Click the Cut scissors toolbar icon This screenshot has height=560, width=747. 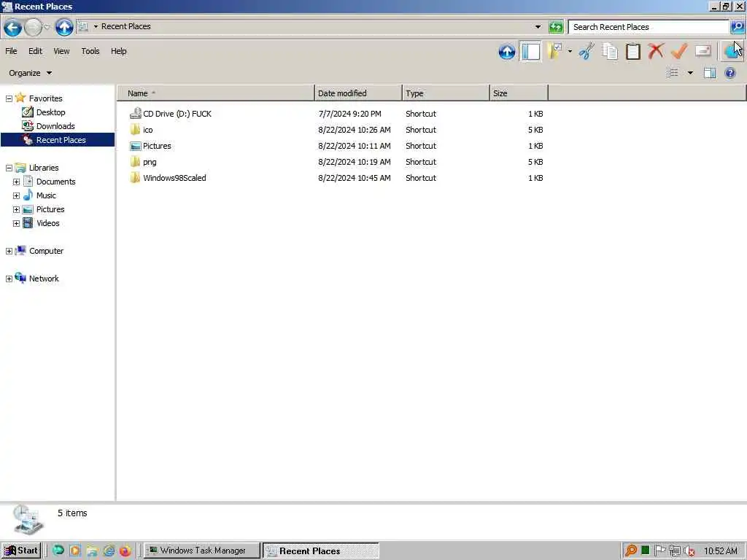587,51
